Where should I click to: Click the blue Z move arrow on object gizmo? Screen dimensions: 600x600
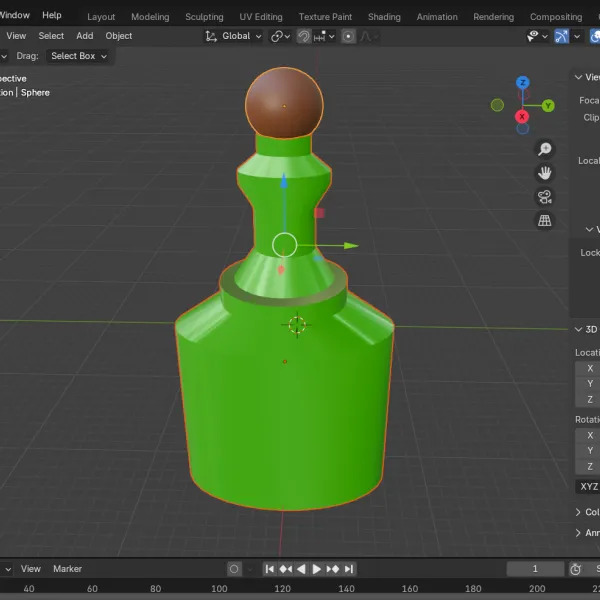click(x=284, y=181)
